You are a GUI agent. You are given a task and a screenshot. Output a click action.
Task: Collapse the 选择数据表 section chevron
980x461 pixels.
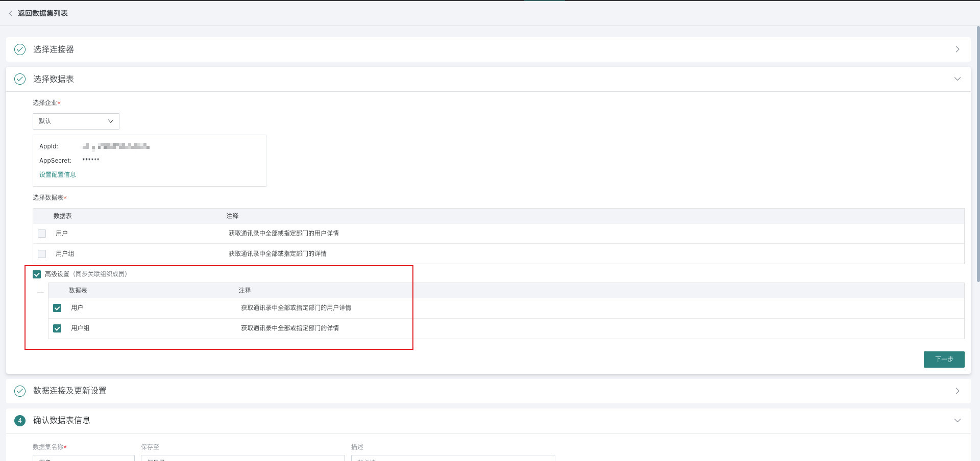point(957,79)
